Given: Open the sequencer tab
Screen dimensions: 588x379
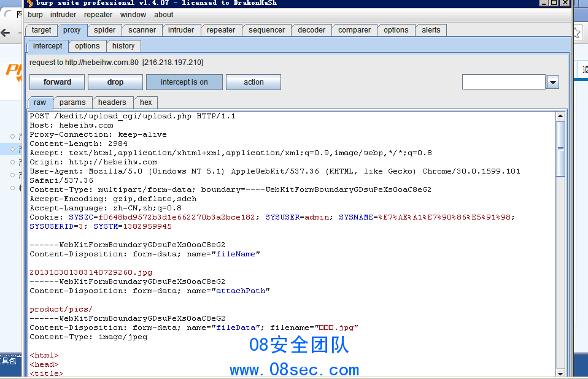Looking at the screenshot, I should [266, 30].
